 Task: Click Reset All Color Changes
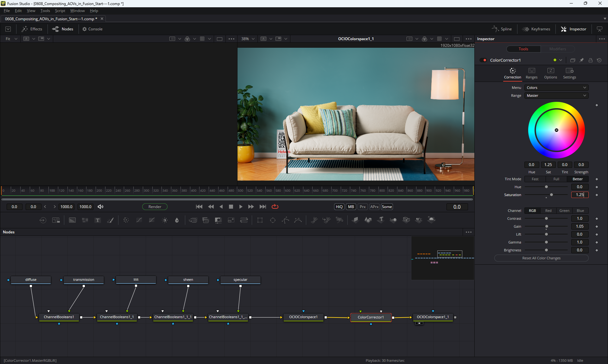(x=541, y=258)
